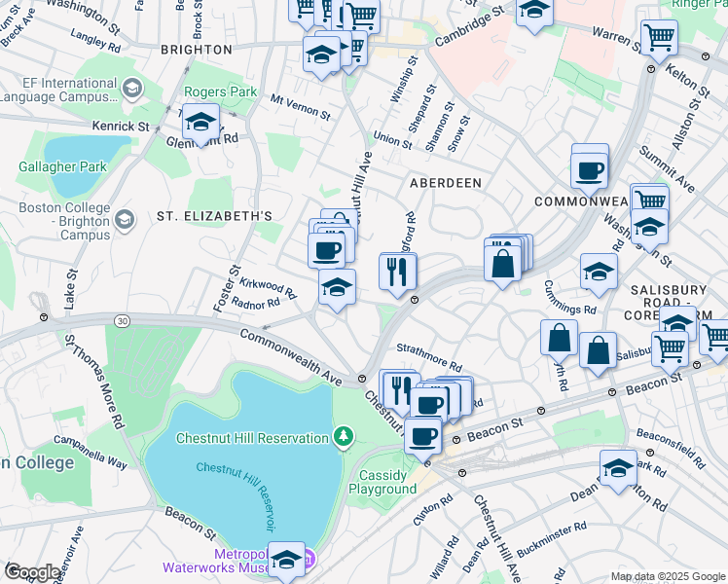The image size is (728, 584).
Task: Select the shopping bag marker on Commonwealth Ave curve
Action: click(502, 264)
